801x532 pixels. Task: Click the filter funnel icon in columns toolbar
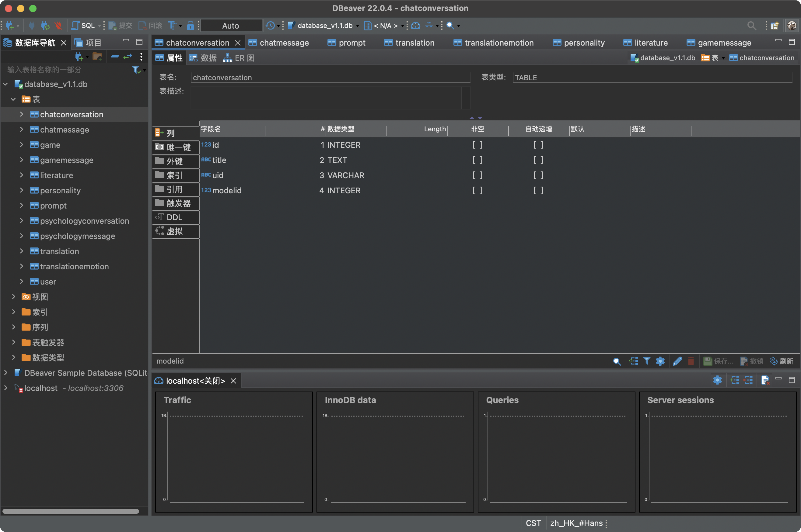pos(647,361)
